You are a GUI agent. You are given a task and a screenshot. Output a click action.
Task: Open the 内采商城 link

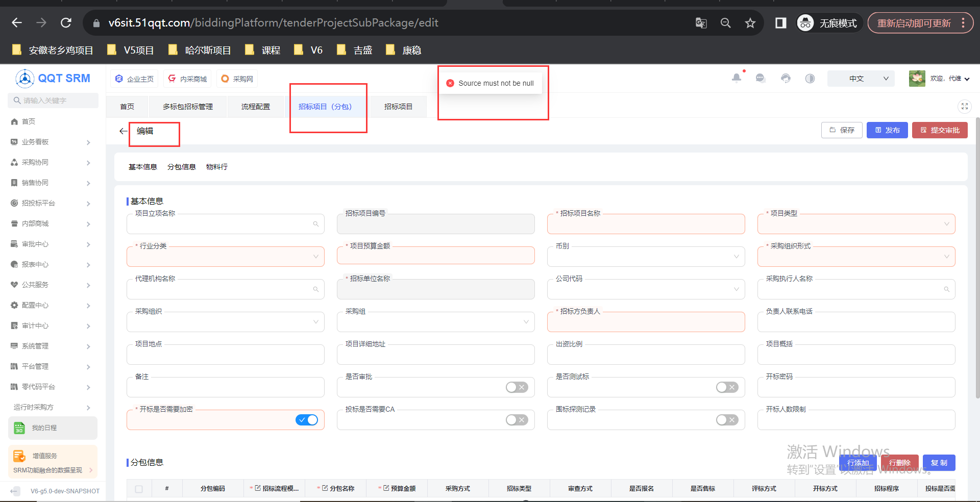tap(188, 79)
